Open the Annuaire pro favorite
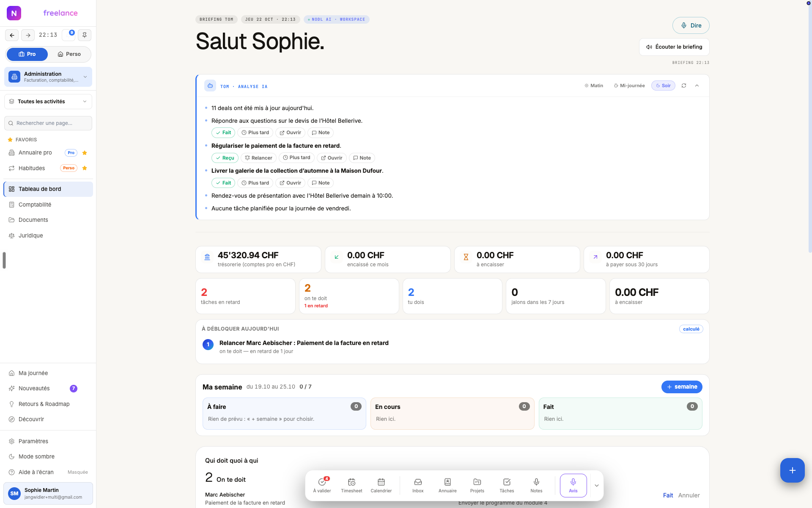The height and width of the screenshot is (508, 812). [x=36, y=153]
